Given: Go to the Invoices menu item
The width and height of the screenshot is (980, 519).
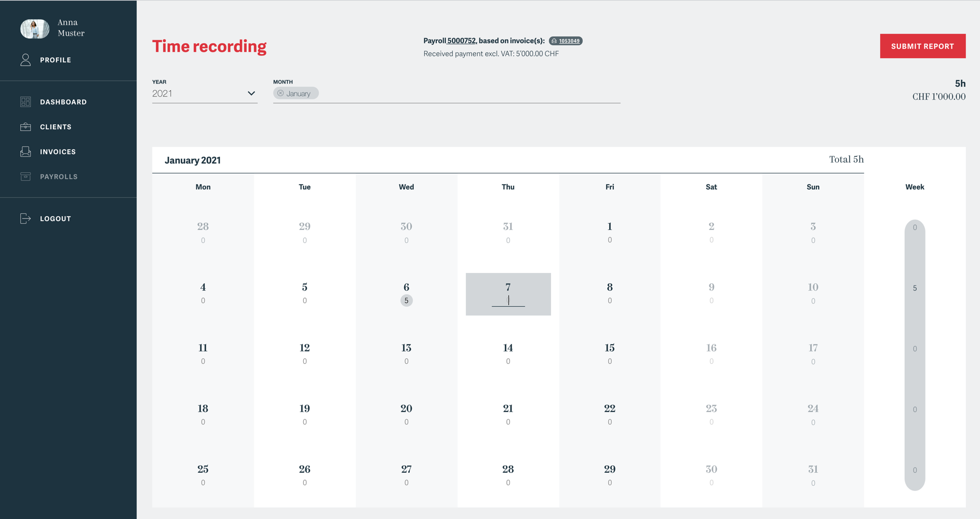Looking at the screenshot, I should tap(58, 152).
